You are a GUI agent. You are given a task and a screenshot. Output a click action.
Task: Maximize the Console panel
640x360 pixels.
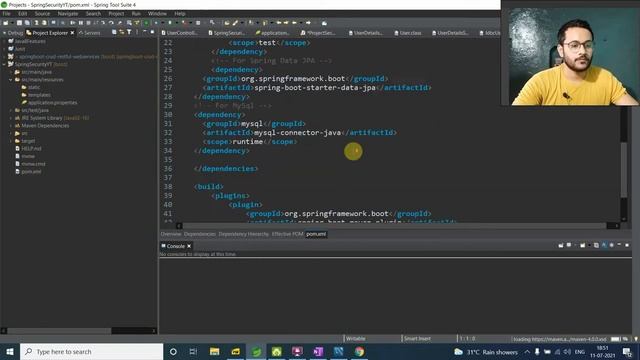click(627, 245)
